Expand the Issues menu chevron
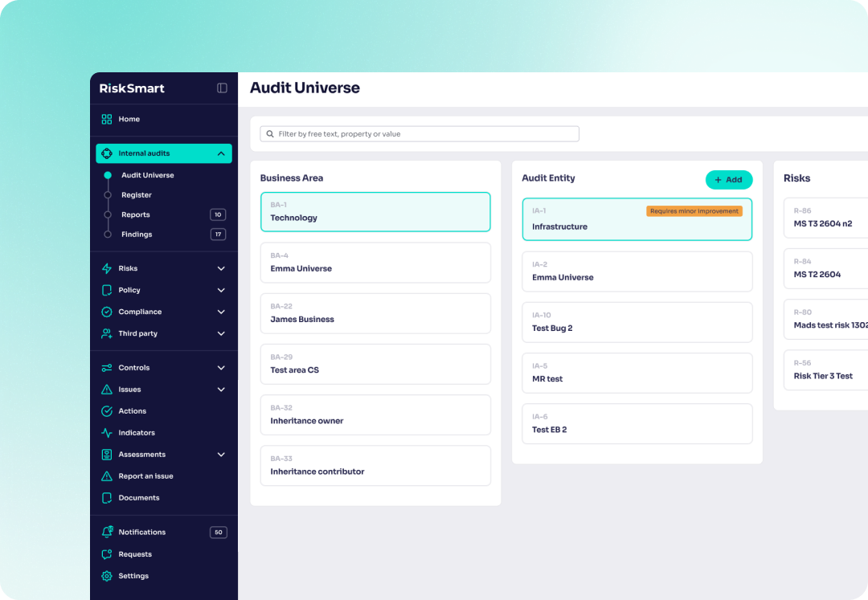 (x=221, y=389)
